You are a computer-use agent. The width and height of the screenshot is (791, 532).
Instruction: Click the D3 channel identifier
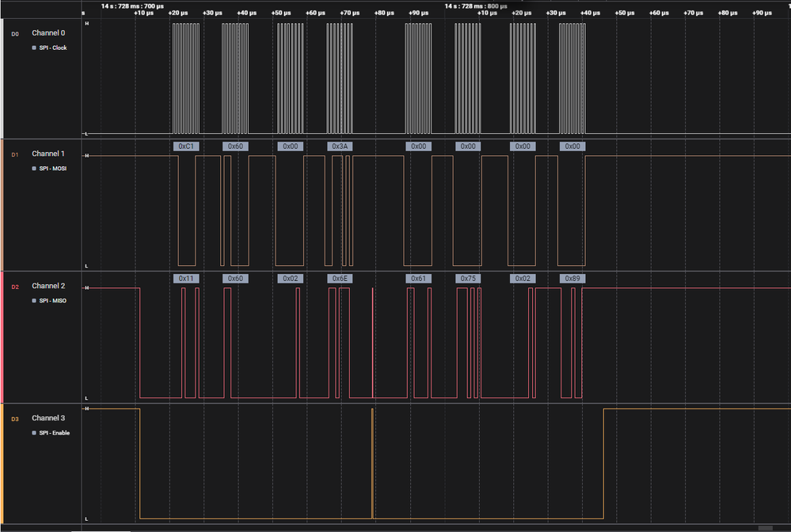pyautogui.click(x=15, y=419)
